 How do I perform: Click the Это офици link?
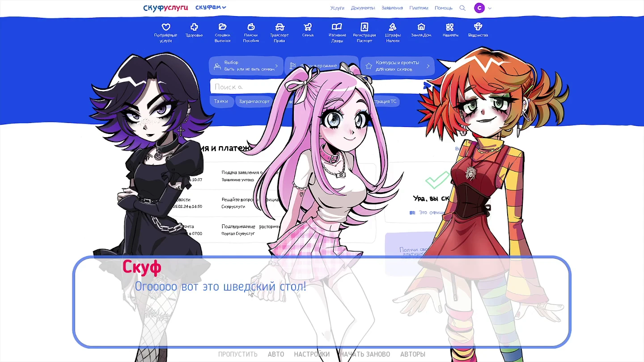(x=431, y=213)
